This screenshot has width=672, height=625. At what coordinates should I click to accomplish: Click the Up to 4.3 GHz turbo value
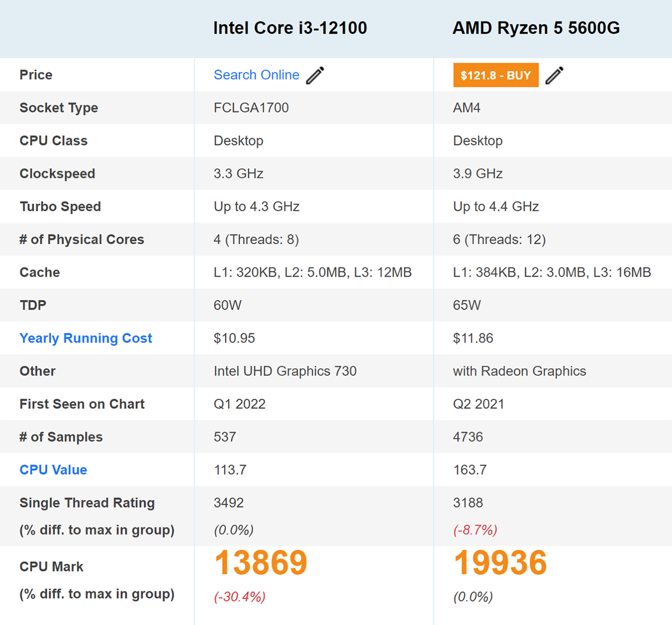257,206
